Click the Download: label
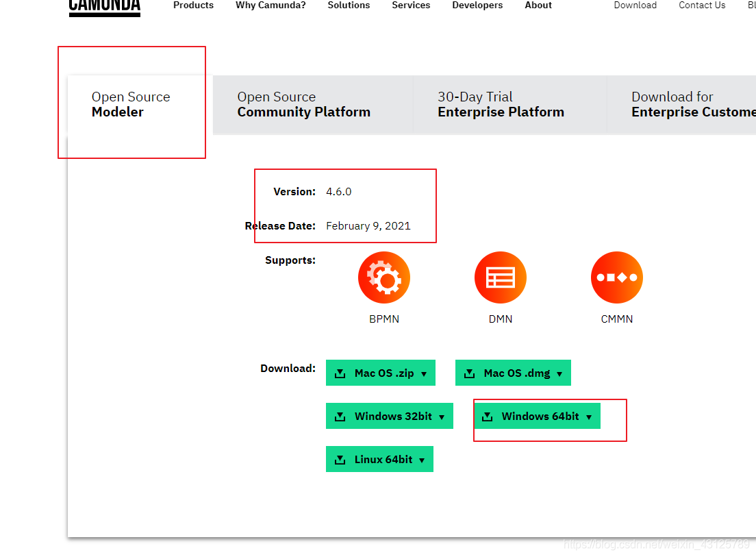This screenshot has height=557, width=756. point(288,369)
